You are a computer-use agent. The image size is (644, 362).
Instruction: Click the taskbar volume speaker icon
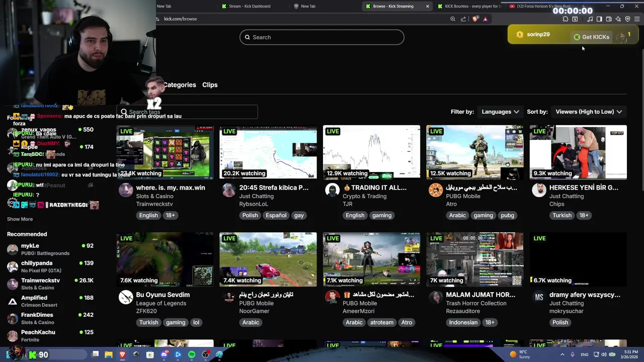pyautogui.click(x=604, y=354)
